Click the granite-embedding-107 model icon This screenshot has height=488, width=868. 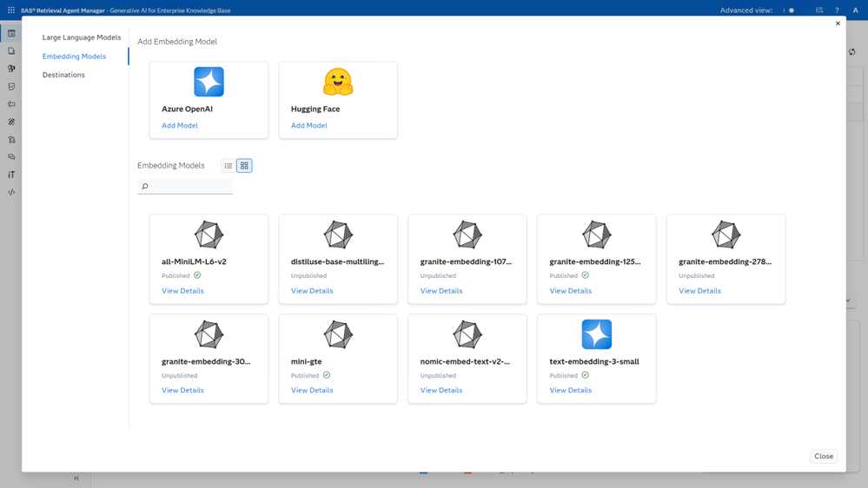tap(467, 234)
